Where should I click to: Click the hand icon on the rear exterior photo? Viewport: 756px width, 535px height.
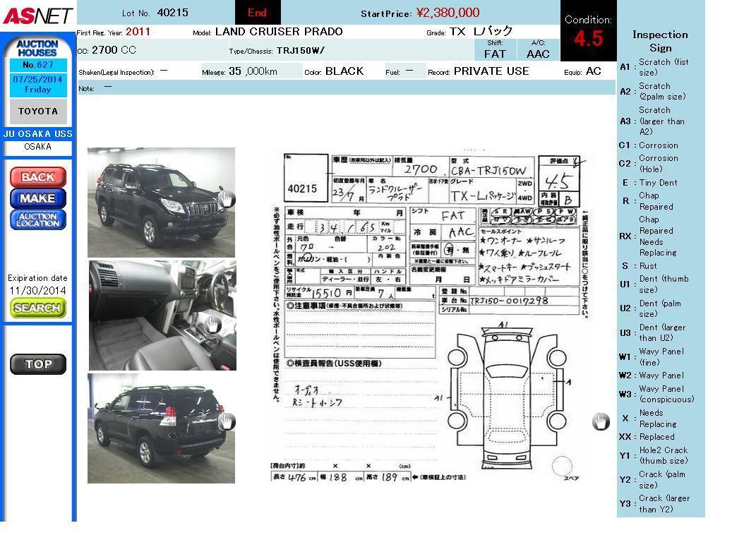pos(225,421)
